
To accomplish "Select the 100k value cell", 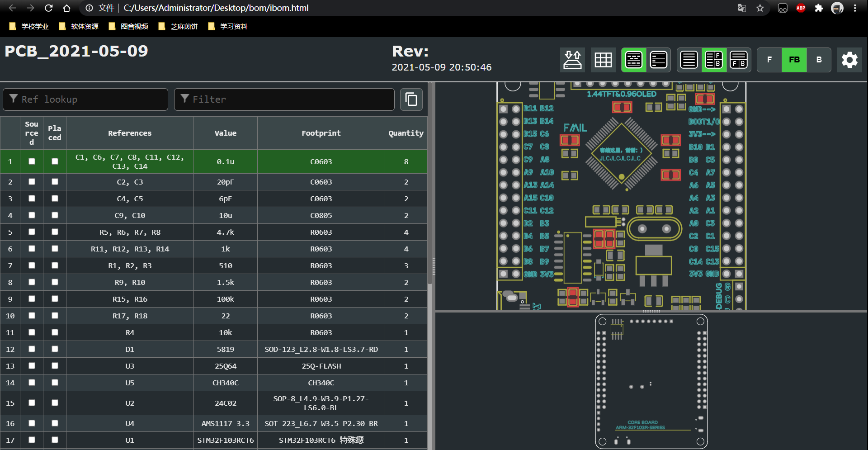I will 226,299.
